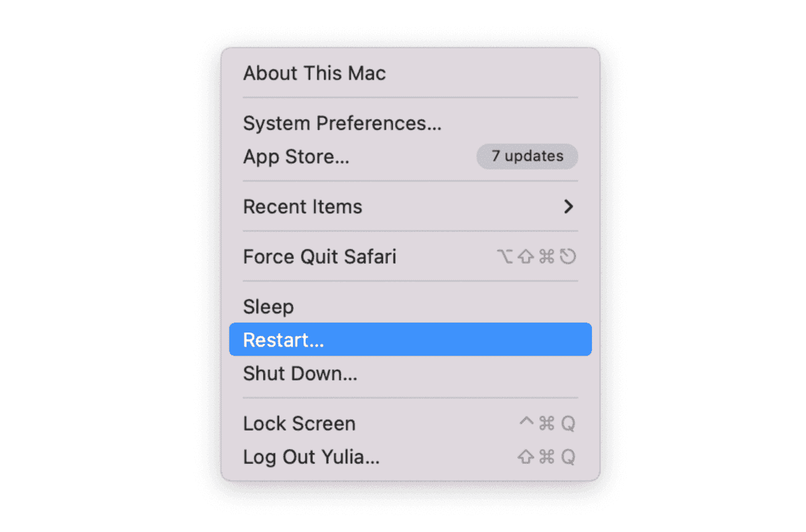Click the Command symbol beside Log Out Yulia

click(547, 457)
